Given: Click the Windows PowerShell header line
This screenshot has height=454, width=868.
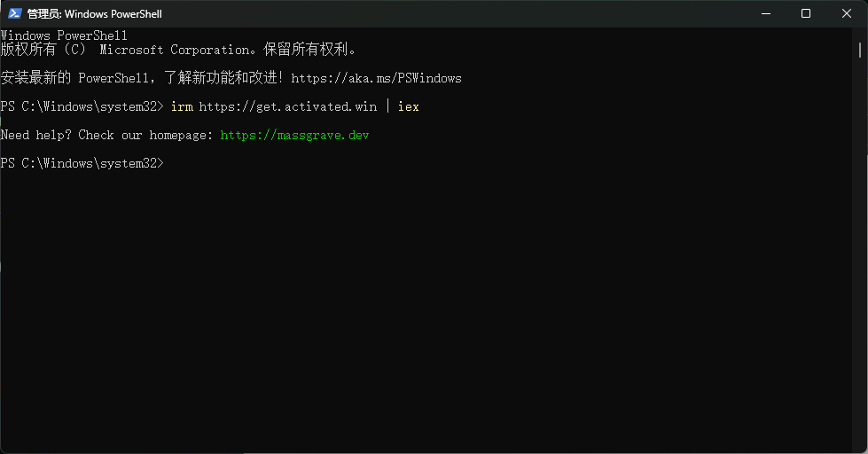Looking at the screenshot, I should pos(64,35).
